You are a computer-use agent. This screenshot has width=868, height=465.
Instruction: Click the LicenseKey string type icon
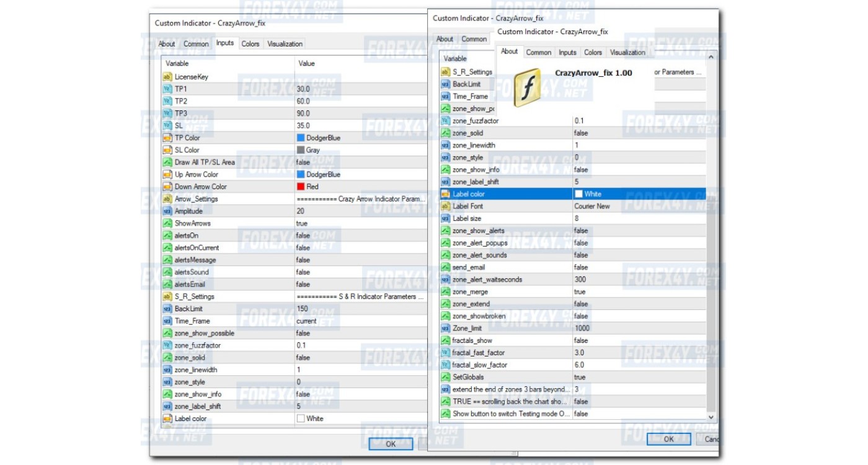[167, 77]
